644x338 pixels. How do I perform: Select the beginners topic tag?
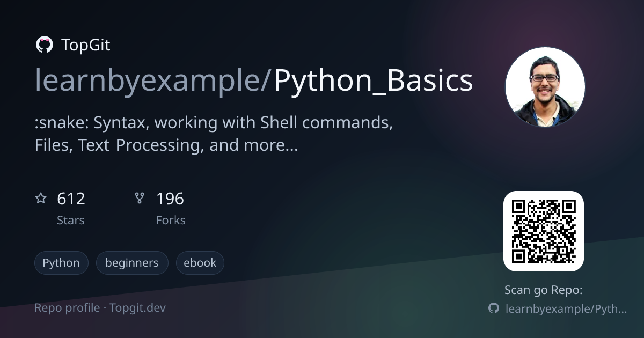[132, 263]
